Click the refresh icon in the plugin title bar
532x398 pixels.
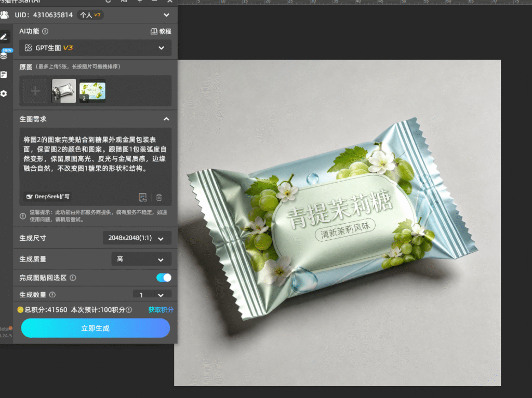coord(108,2)
